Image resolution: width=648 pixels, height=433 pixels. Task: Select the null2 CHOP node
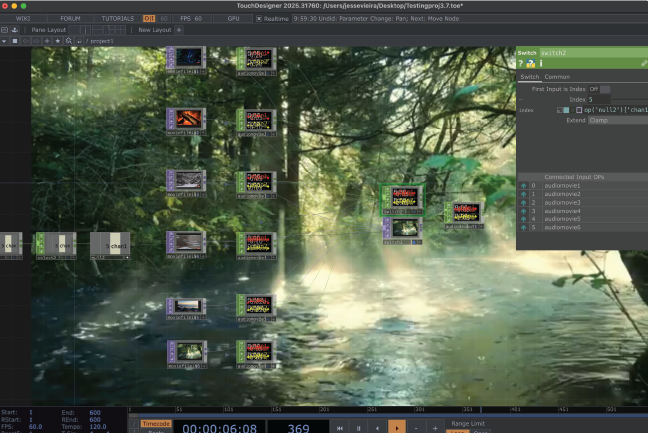coord(110,246)
